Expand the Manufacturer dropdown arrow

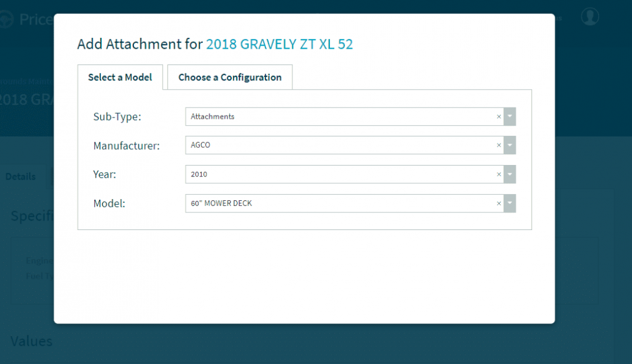click(510, 145)
